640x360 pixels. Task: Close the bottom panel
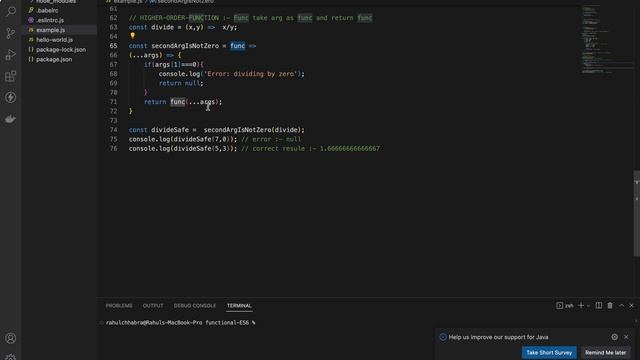(x=631, y=305)
